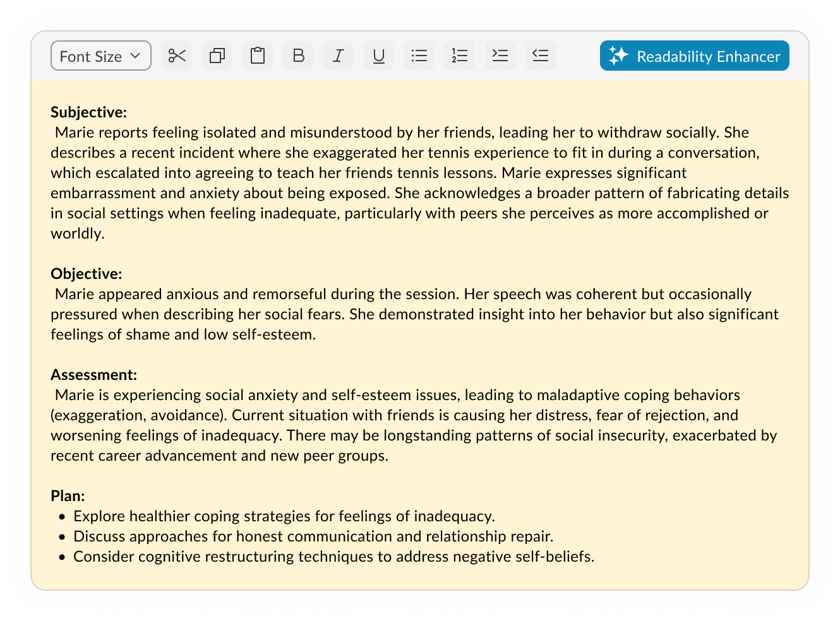The width and height of the screenshot is (840, 621).
Task: Toggle Underline formatting
Action: point(379,56)
